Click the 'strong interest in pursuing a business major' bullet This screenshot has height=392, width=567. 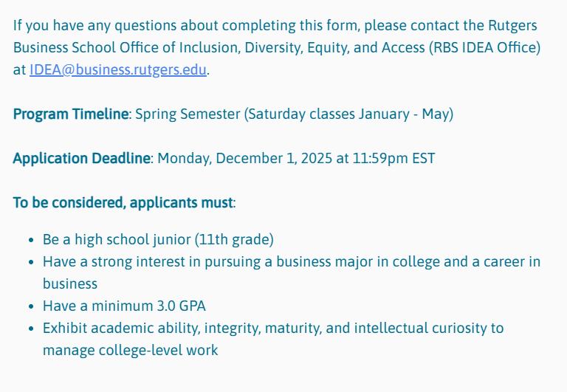tap(221, 262)
